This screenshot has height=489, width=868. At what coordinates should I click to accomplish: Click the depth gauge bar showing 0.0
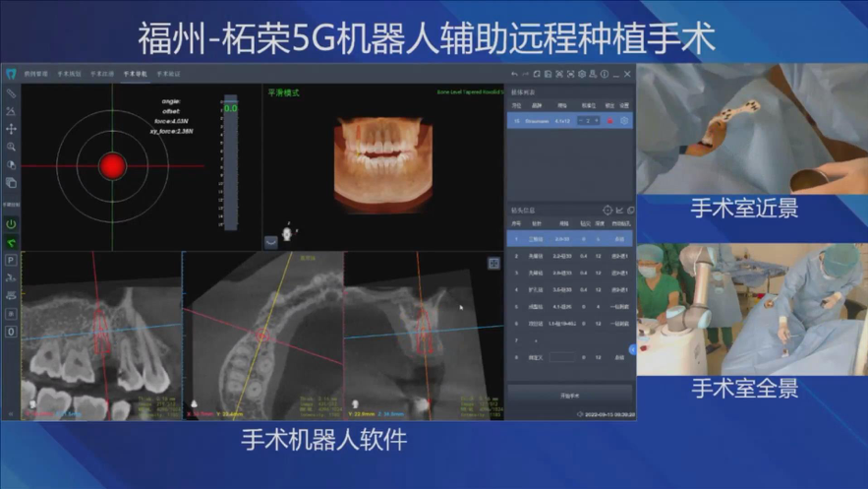pos(231,162)
